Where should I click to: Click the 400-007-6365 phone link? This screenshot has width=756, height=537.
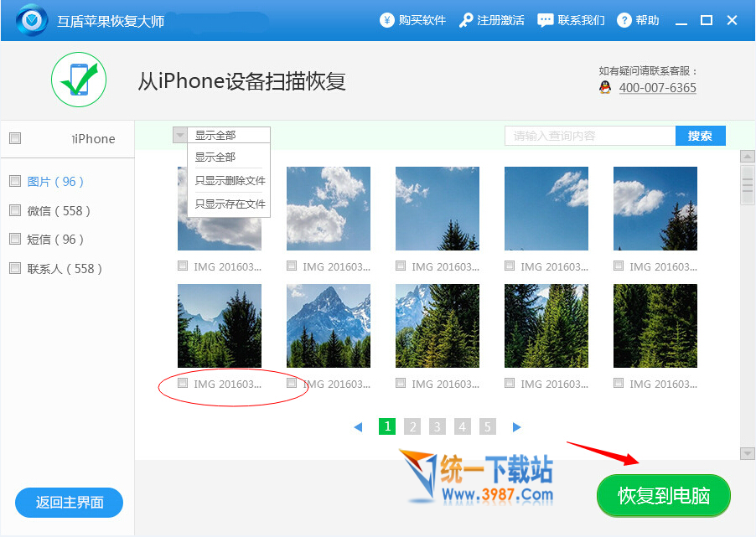(658, 88)
